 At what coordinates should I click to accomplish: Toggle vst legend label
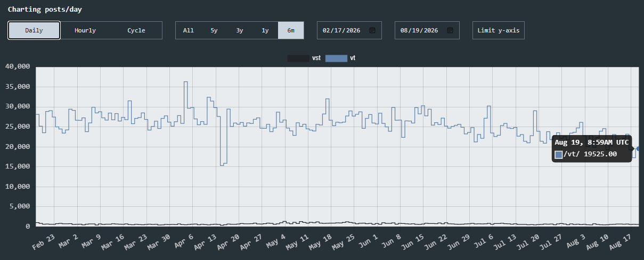click(x=316, y=58)
